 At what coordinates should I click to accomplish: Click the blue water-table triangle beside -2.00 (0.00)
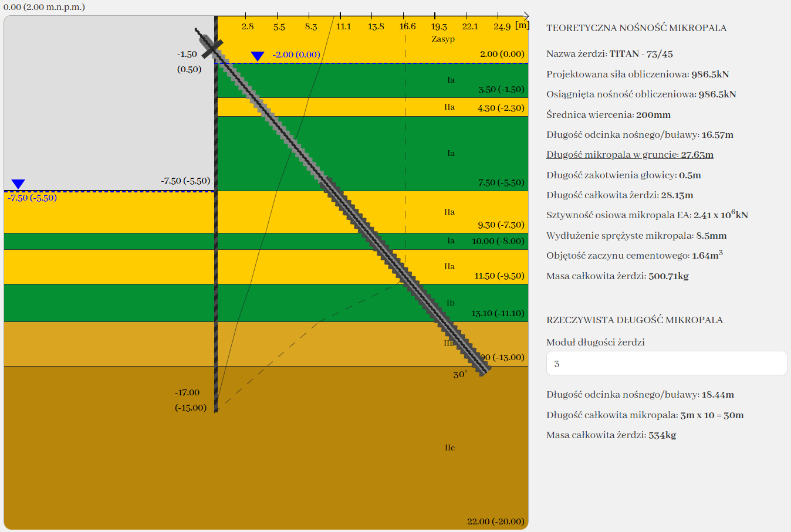point(258,56)
